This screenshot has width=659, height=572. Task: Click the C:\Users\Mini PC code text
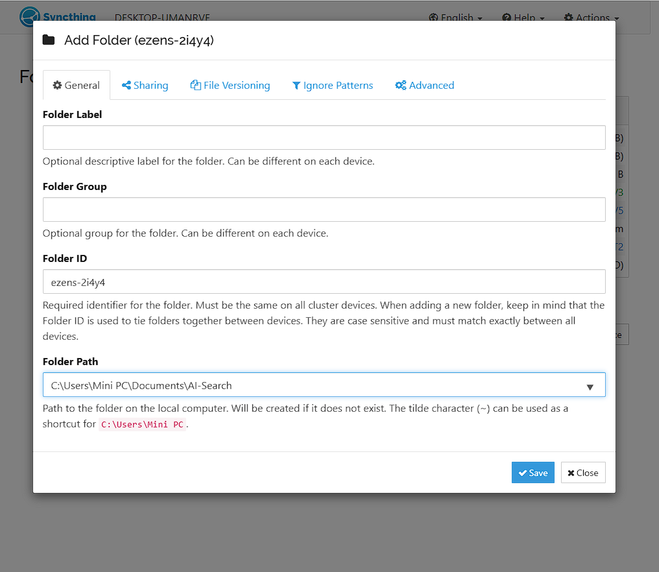click(142, 424)
